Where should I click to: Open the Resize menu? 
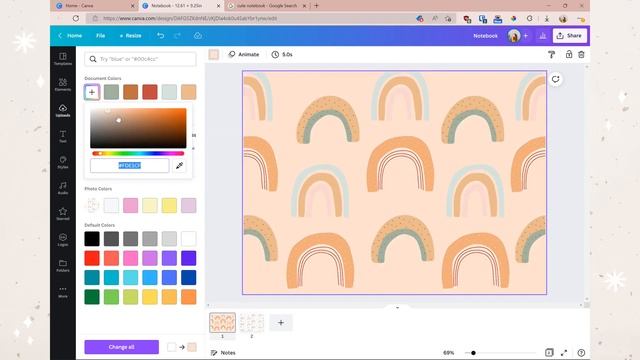coord(130,36)
